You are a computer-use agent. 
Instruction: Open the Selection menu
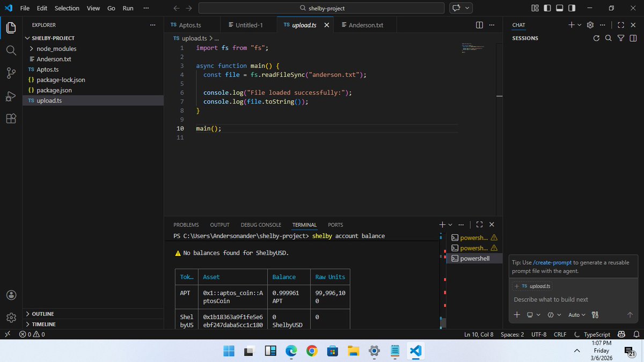tap(67, 8)
